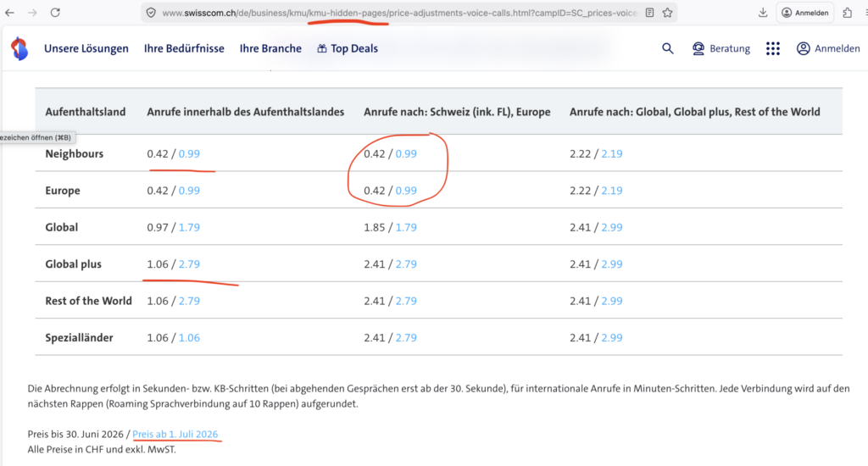The image size is (868, 466).
Task: Click Neighbours 2.22 / 2.19 price cell
Action: (x=596, y=154)
